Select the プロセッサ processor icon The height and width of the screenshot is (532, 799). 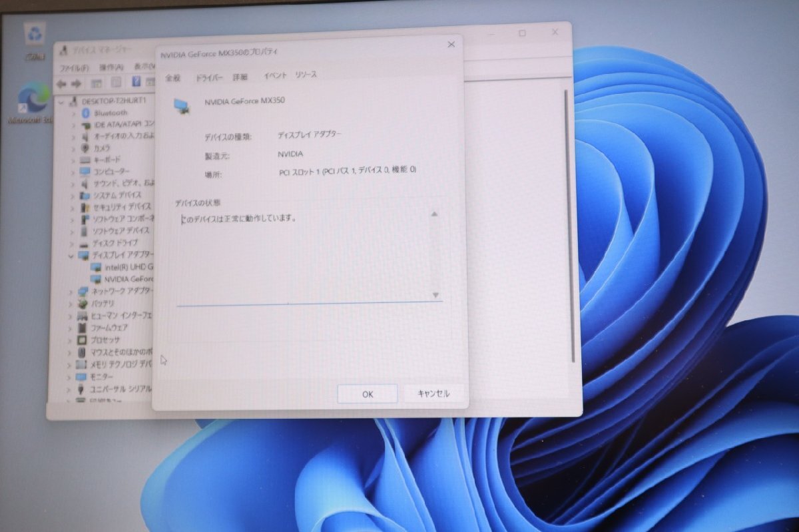(x=83, y=340)
